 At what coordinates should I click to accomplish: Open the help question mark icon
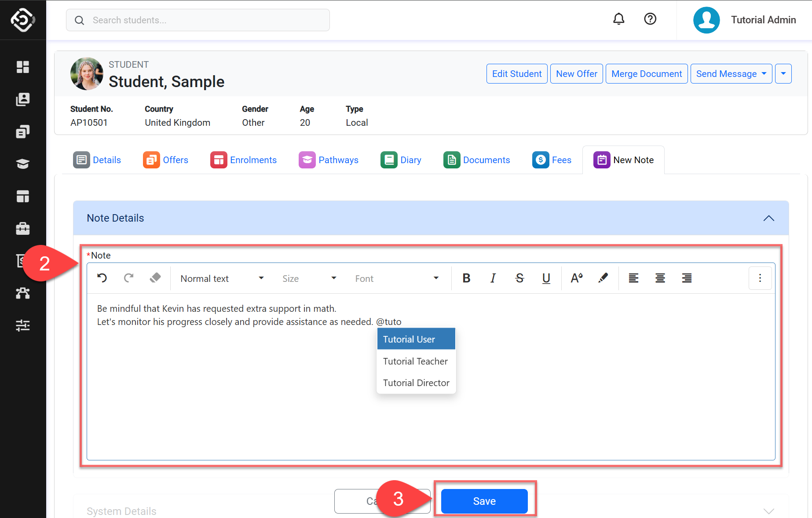coord(650,19)
